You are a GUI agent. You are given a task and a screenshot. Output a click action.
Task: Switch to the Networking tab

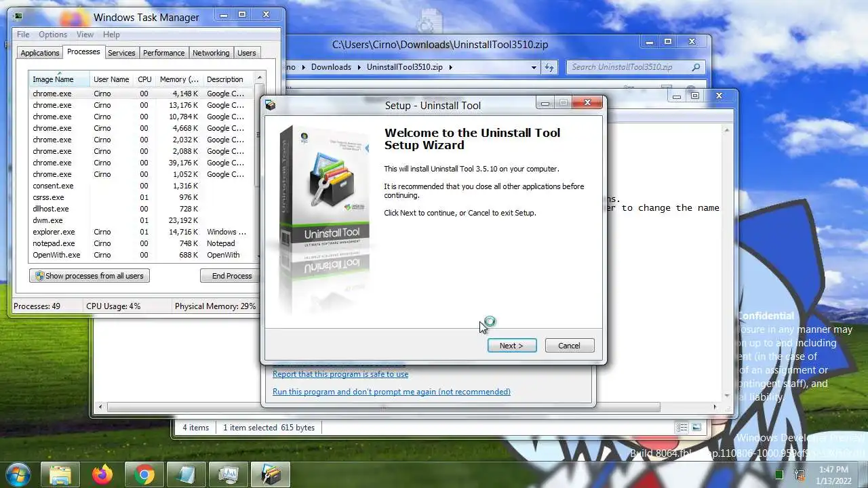click(x=211, y=53)
